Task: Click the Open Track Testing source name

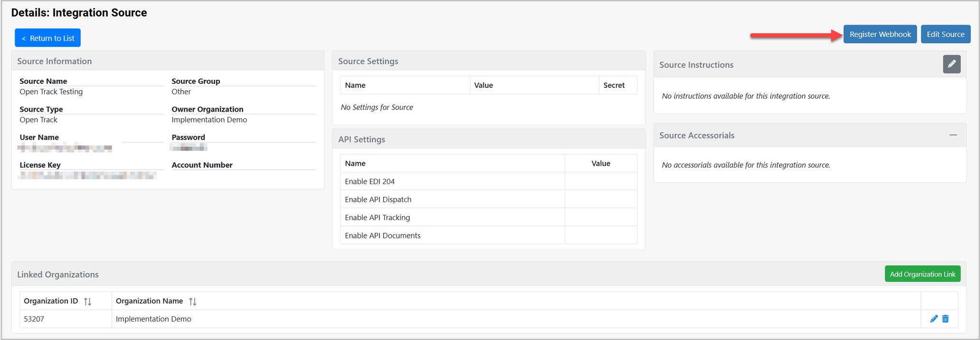Action: click(51, 92)
